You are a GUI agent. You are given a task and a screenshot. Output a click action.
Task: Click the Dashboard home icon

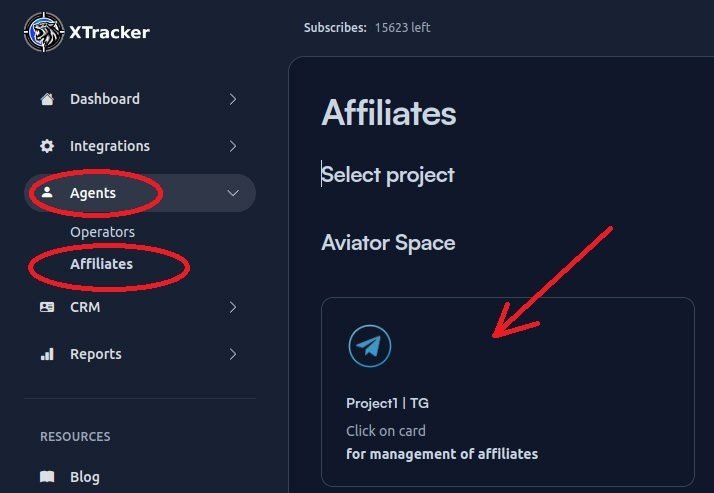pyautogui.click(x=47, y=99)
